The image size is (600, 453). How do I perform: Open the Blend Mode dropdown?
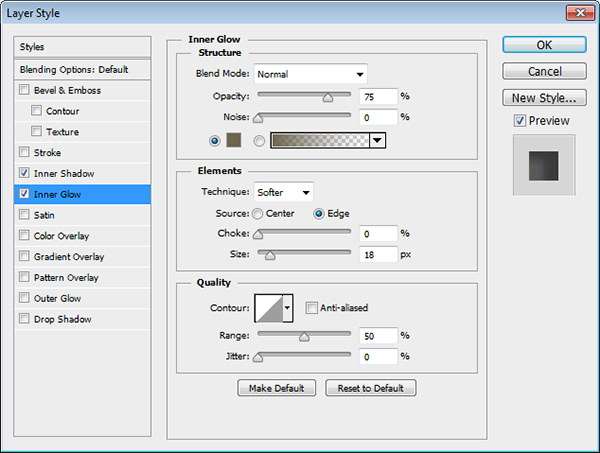coord(311,74)
